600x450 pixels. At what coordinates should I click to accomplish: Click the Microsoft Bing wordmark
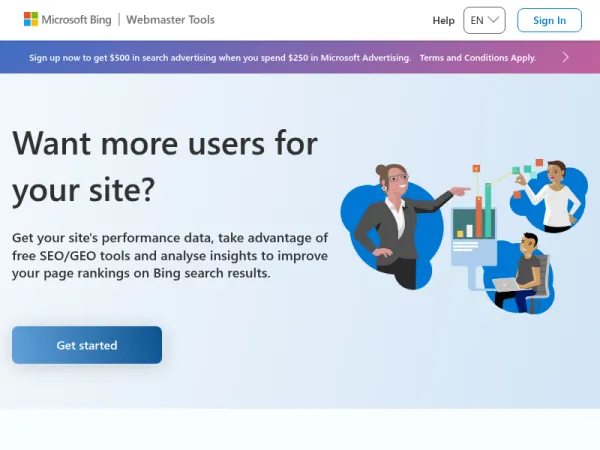pyautogui.click(x=76, y=20)
